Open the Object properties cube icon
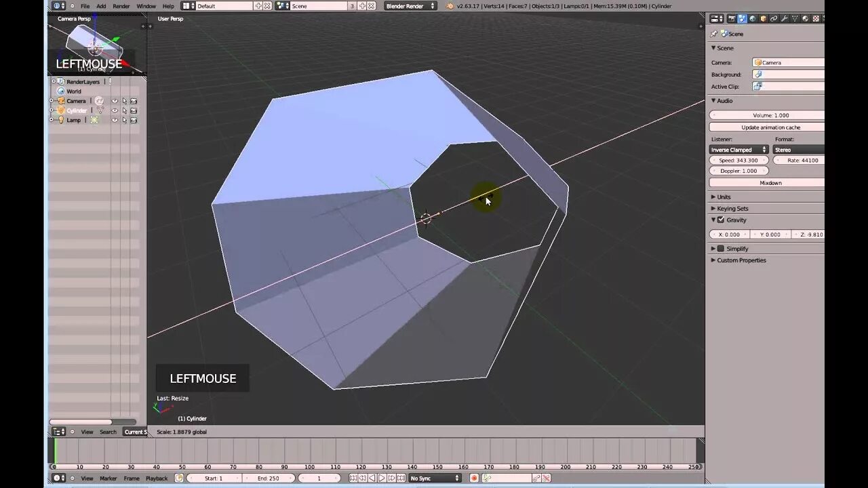Image resolution: width=868 pixels, height=488 pixels. click(763, 19)
